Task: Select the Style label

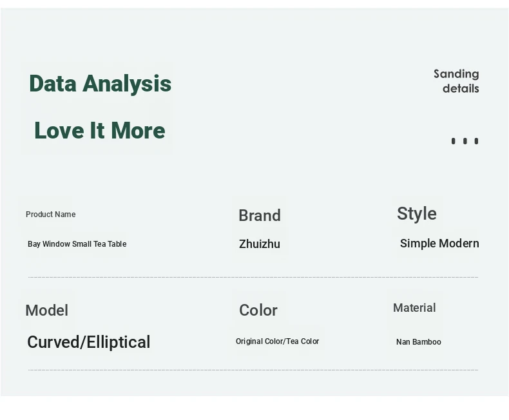Action: pos(417,214)
